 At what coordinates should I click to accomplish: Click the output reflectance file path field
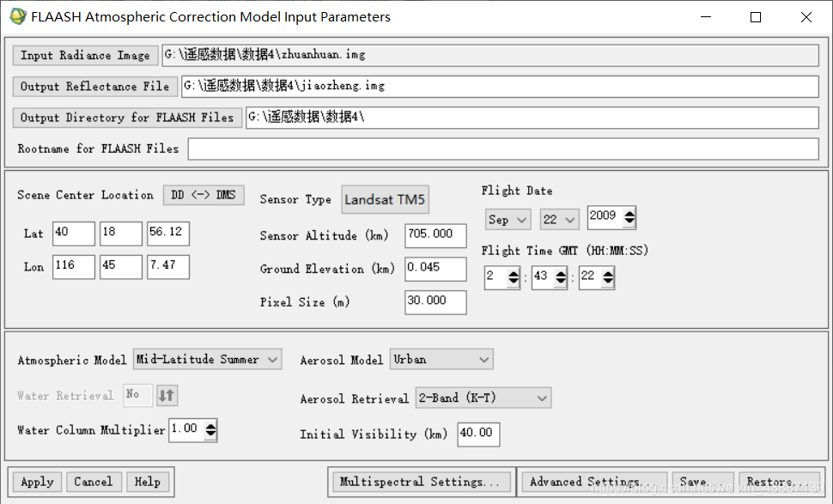pos(500,87)
